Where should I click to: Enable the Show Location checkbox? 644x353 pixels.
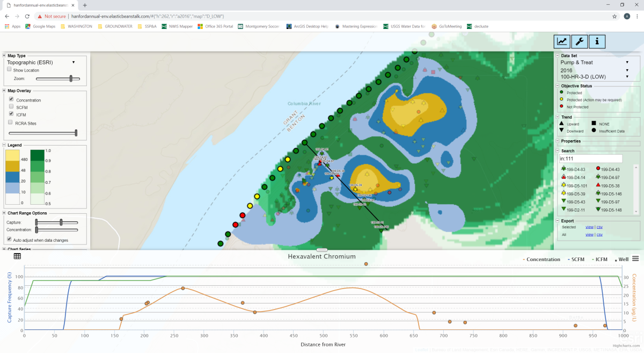tap(9, 69)
